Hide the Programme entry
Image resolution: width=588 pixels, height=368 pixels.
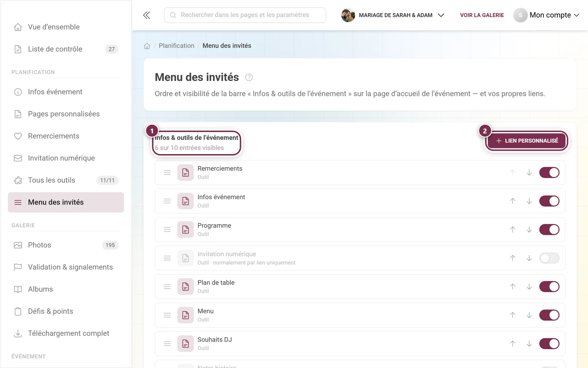pyautogui.click(x=549, y=230)
